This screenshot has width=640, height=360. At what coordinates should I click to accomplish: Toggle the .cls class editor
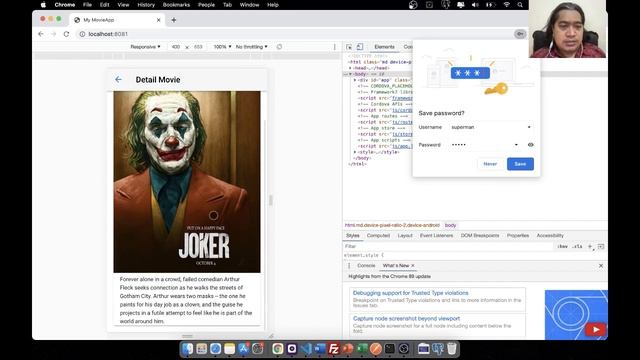(x=577, y=247)
